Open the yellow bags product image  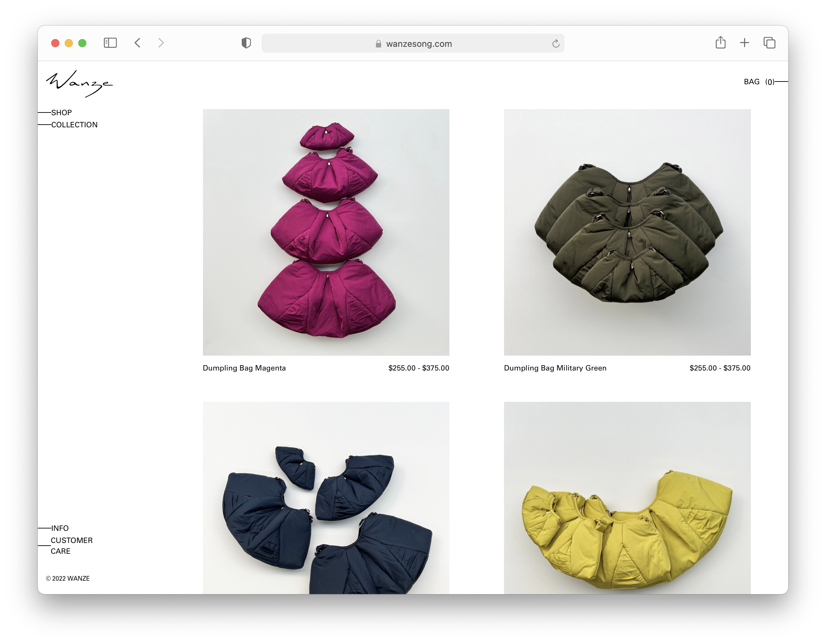pyautogui.click(x=627, y=497)
